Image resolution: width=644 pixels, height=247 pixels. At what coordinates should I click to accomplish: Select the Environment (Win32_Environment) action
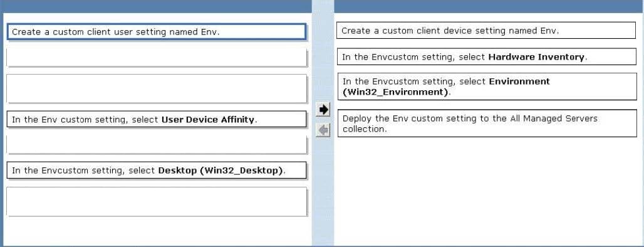[487, 87]
